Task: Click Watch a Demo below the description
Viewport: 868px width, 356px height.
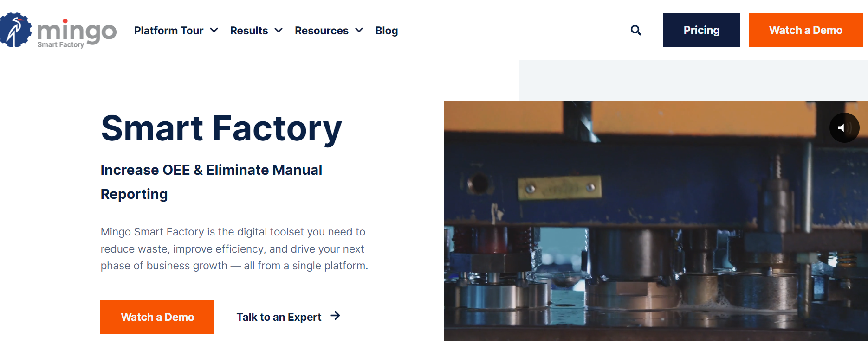Action: pyautogui.click(x=157, y=317)
